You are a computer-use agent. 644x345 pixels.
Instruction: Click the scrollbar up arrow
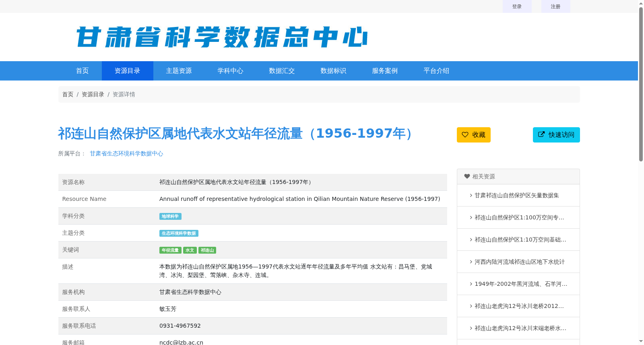(641, 3)
